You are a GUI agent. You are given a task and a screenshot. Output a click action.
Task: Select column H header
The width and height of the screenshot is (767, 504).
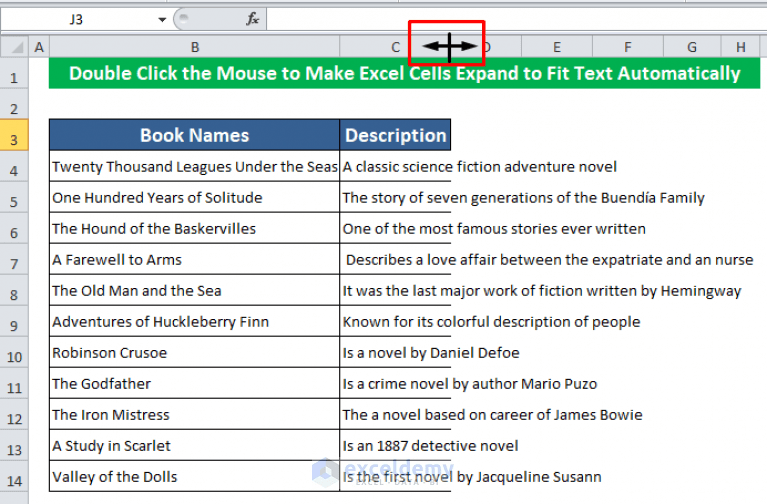741,47
